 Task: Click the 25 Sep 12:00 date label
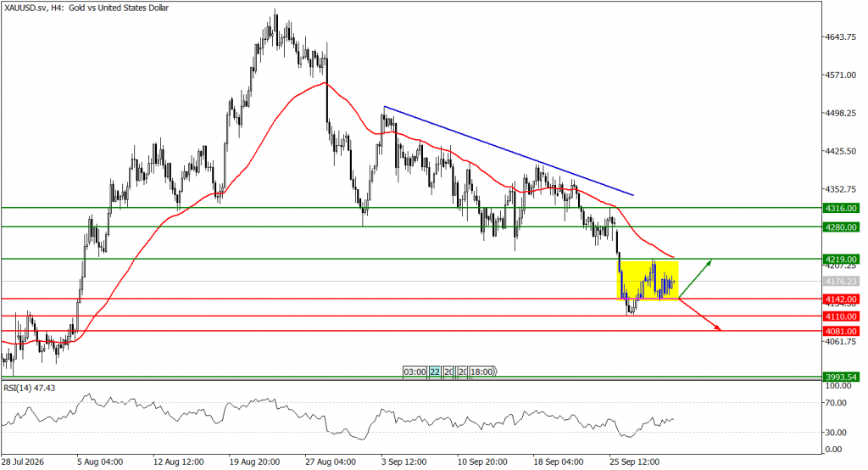pyautogui.click(x=634, y=462)
